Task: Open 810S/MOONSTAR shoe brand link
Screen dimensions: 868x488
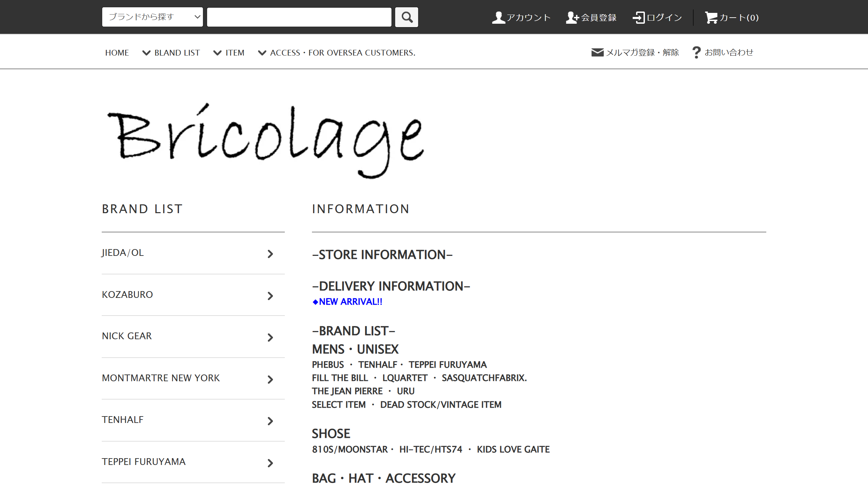Action: [350, 449]
